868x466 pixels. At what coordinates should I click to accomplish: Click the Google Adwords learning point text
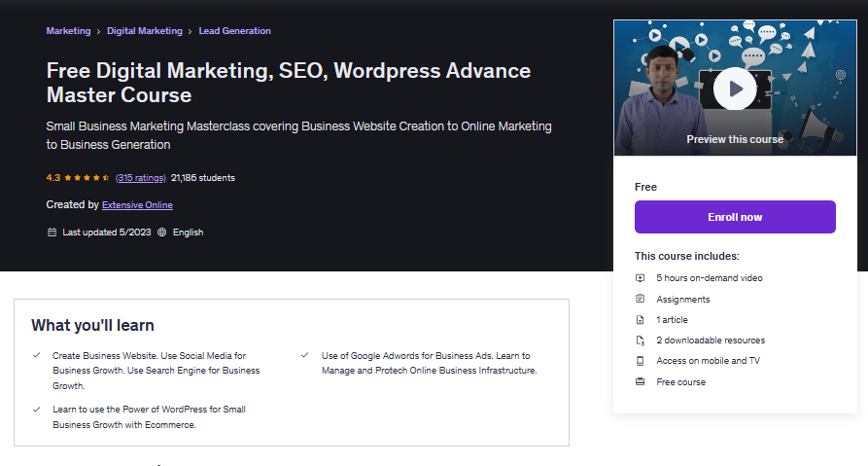point(429,363)
